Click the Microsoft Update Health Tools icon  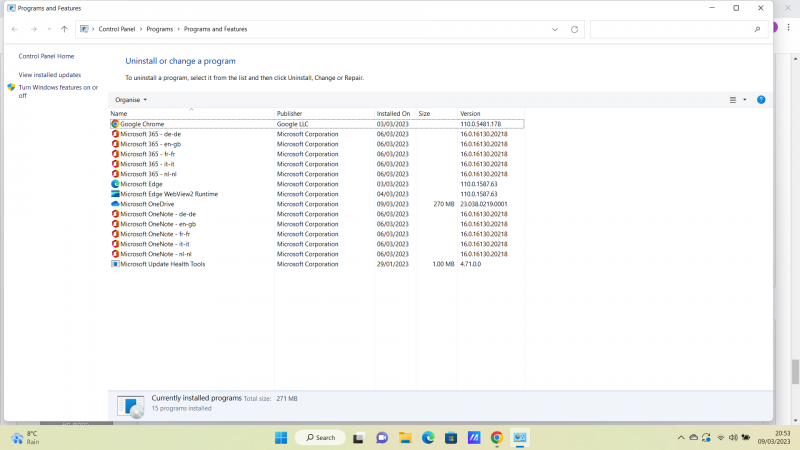(115, 264)
